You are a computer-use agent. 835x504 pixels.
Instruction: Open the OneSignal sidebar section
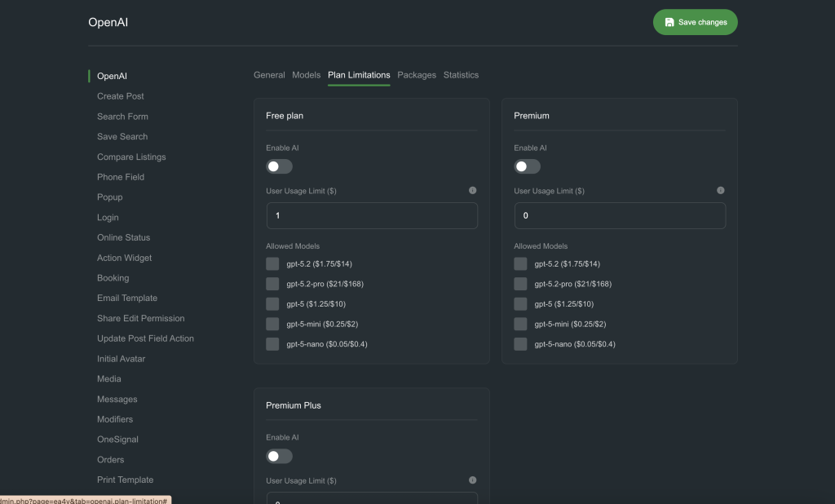click(117, 440)
